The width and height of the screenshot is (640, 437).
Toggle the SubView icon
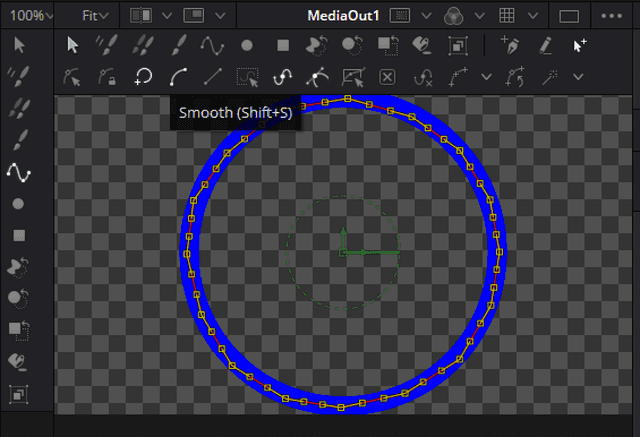[194, 16]
